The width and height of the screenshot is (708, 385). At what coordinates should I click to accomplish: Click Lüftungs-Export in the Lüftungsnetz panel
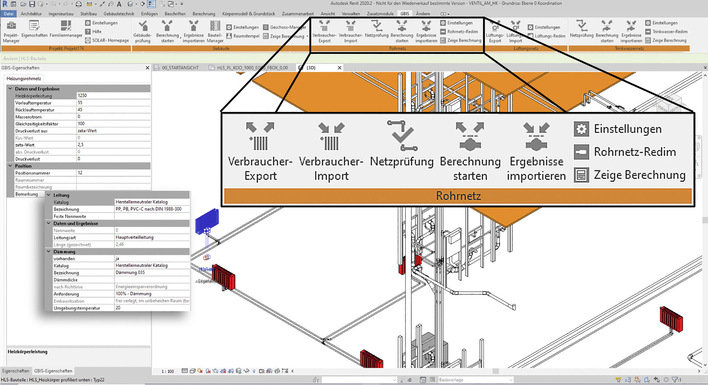tap(495, 32)
